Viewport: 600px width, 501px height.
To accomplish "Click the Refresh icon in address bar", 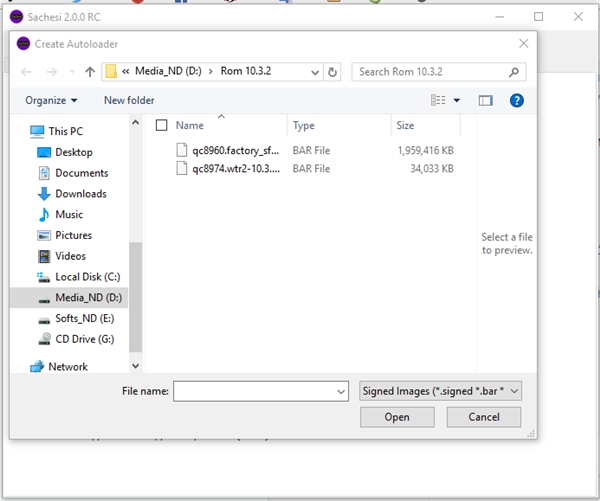I will point(333,72).
